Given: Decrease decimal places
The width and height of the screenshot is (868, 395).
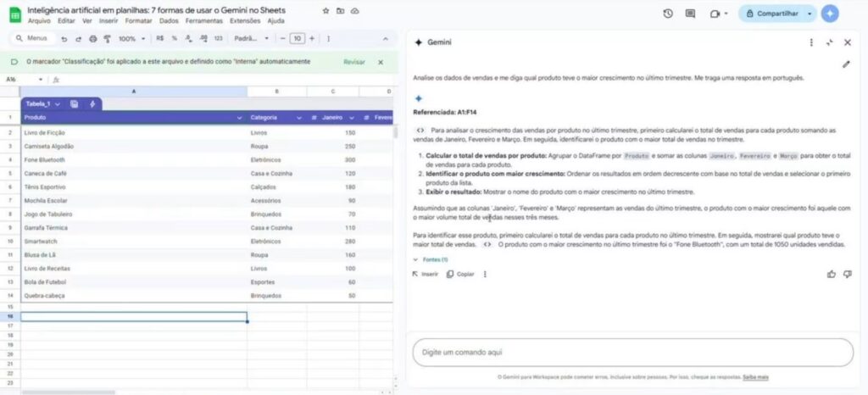Looking at the screenshot, I should point(189,39).
